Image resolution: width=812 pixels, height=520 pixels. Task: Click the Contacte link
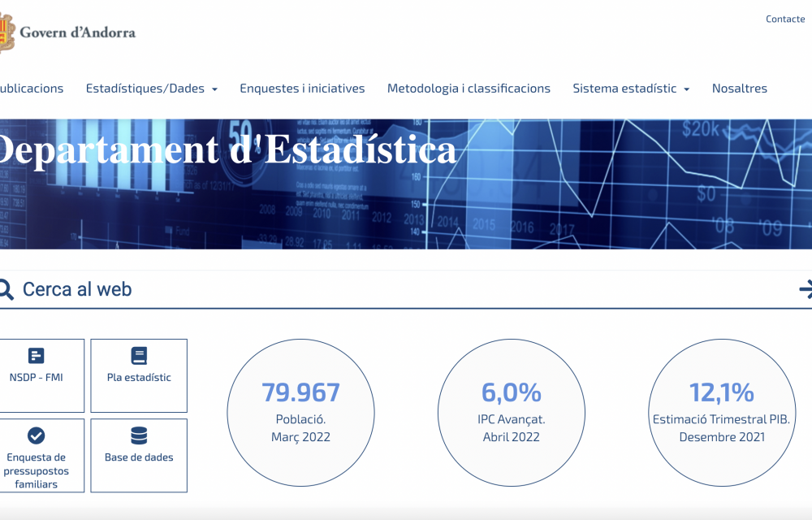click(784, 19)
